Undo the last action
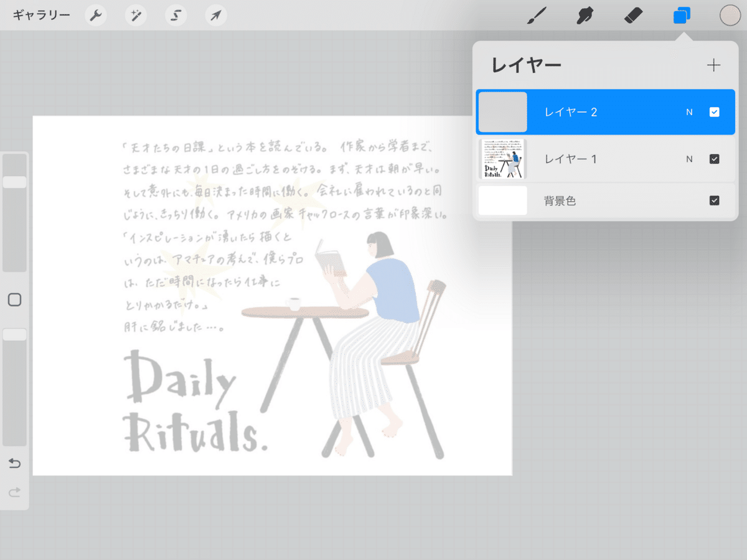Viewport: 747px width, 560px height. 14,464
